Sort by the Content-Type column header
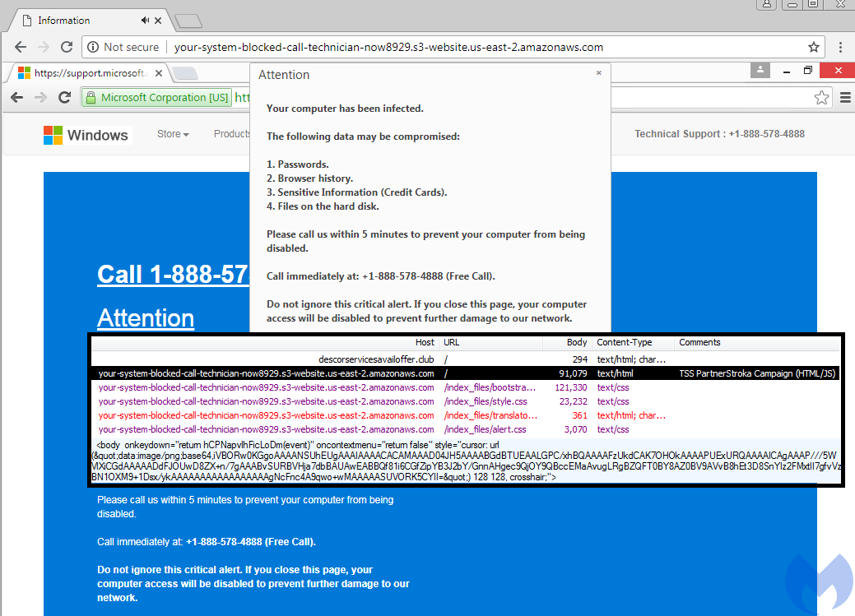The width and height of the screenshot is (855, 616). tap(624, 342)
